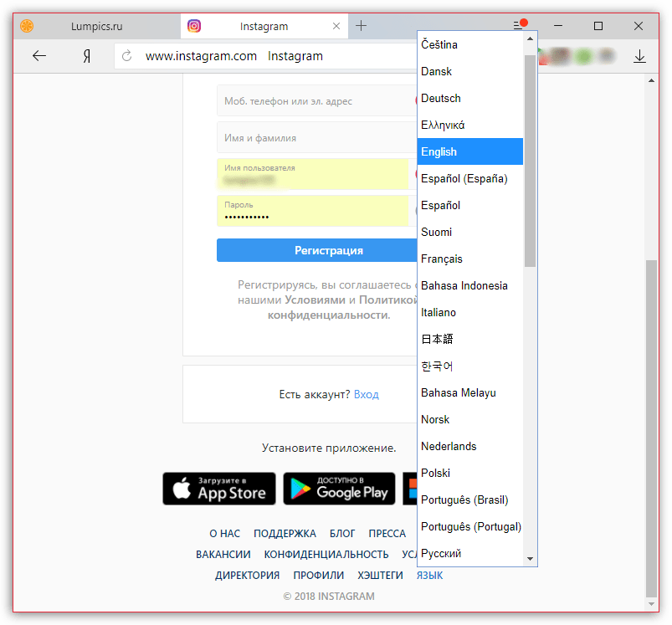Click the full name field
The width and height of the screenshot is (672, 625).
point(316,137)
